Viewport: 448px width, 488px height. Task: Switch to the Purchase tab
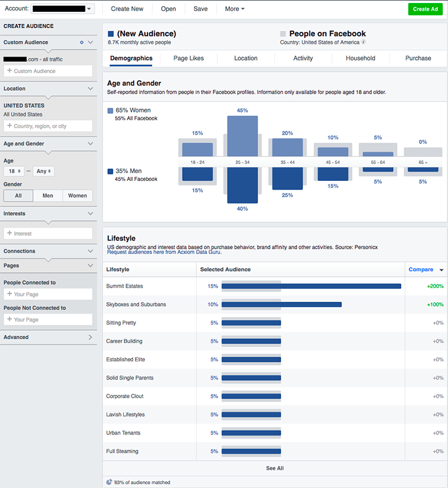click(418, 58)
